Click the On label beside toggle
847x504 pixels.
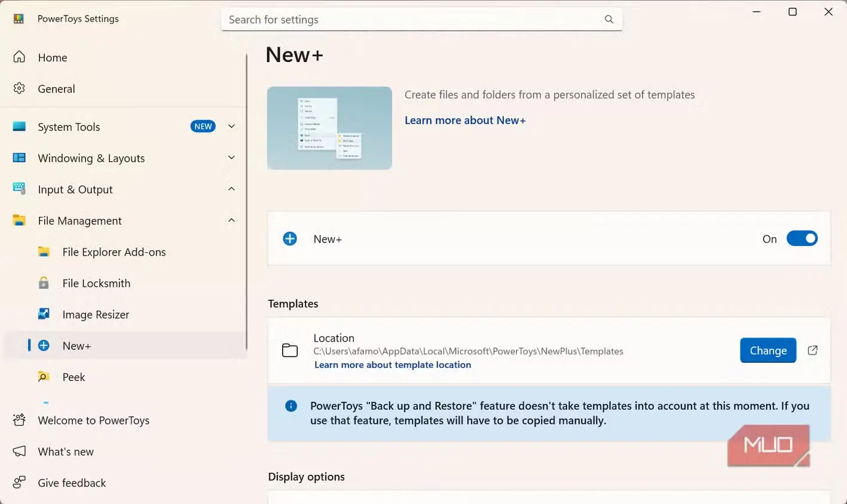point(769,239)
